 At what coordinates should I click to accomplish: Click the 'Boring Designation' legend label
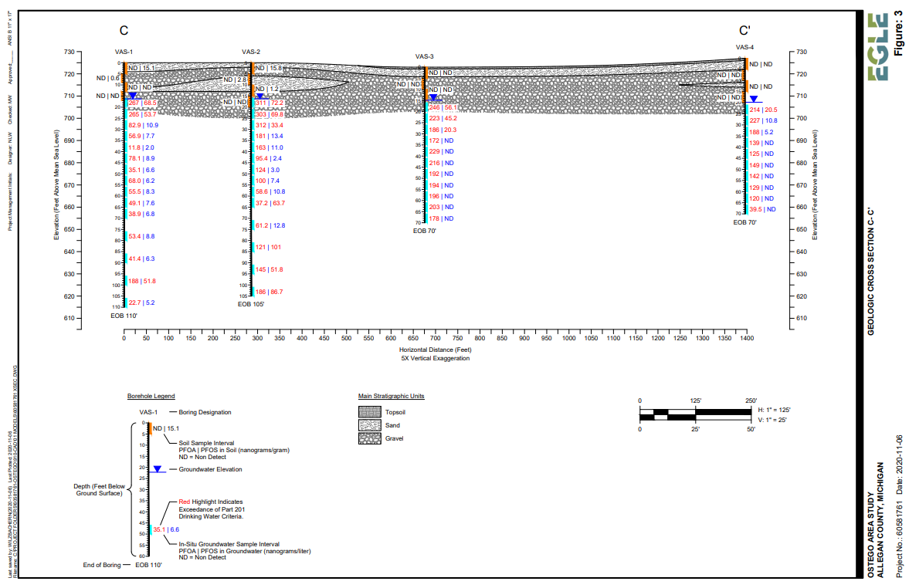click(205, 413)
